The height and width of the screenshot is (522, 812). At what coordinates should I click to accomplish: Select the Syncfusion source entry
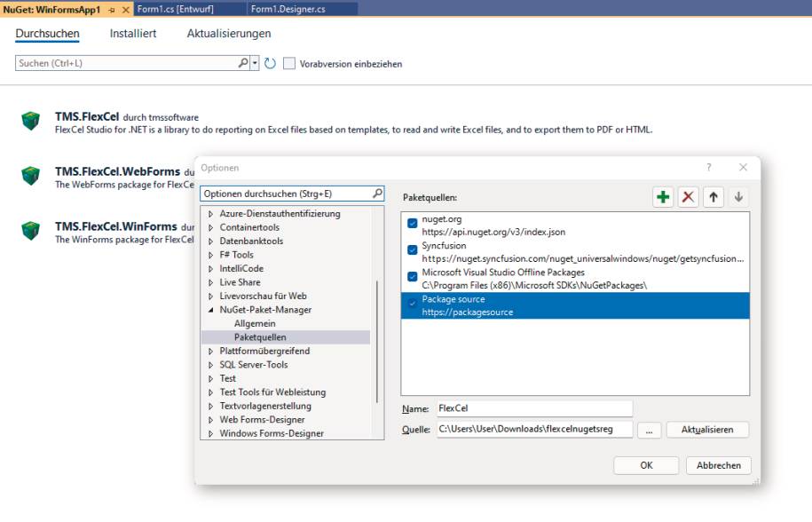point(575,252)
